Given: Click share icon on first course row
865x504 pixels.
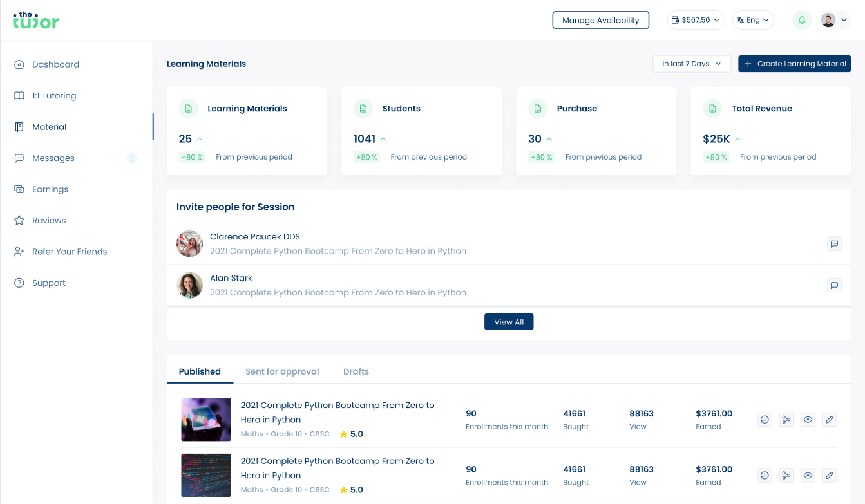Looking at the screenshot, I should (786, 420).
